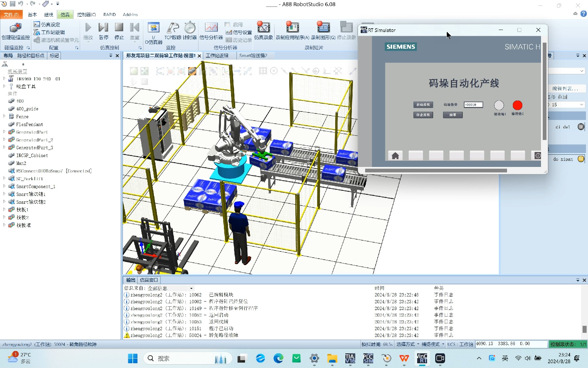Screen dimensions: 588x368
Task: Open PLCSIM from the taskbar
Action: [x=368, y=358]
